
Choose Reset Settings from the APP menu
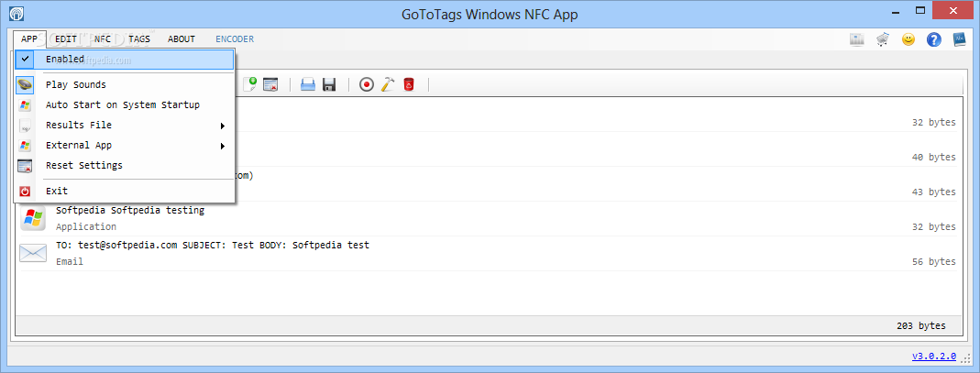tap(124, 166)
